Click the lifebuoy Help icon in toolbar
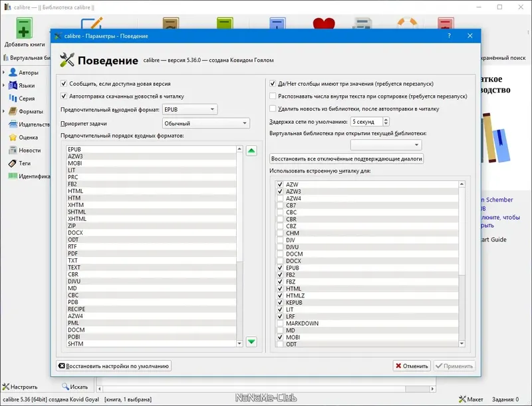 (407, 23)
